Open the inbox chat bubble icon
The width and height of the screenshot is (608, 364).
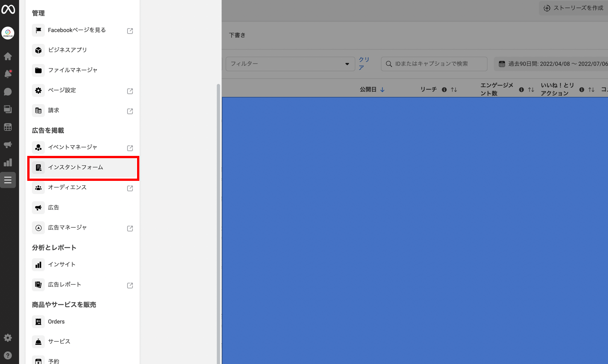coord(8,92)
